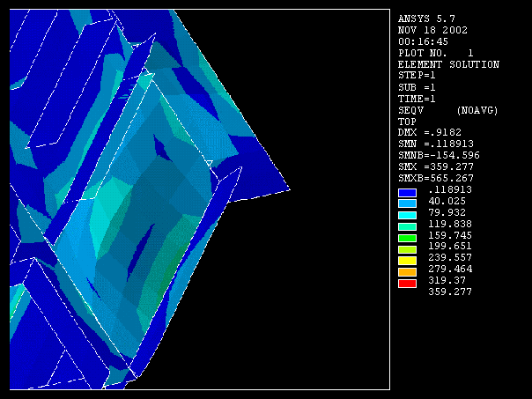532x399 pixels.
Task: Click the SEQV label
Action: tap(410, 110)
